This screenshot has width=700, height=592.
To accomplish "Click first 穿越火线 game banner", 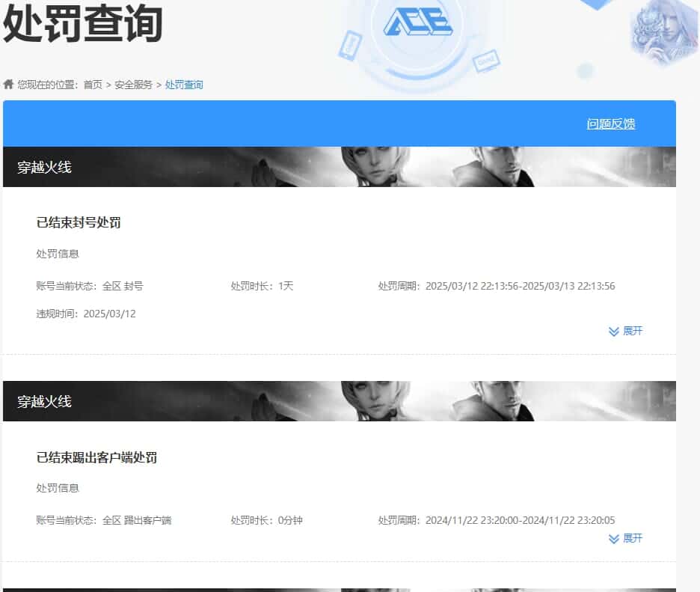I will [340, 167].
